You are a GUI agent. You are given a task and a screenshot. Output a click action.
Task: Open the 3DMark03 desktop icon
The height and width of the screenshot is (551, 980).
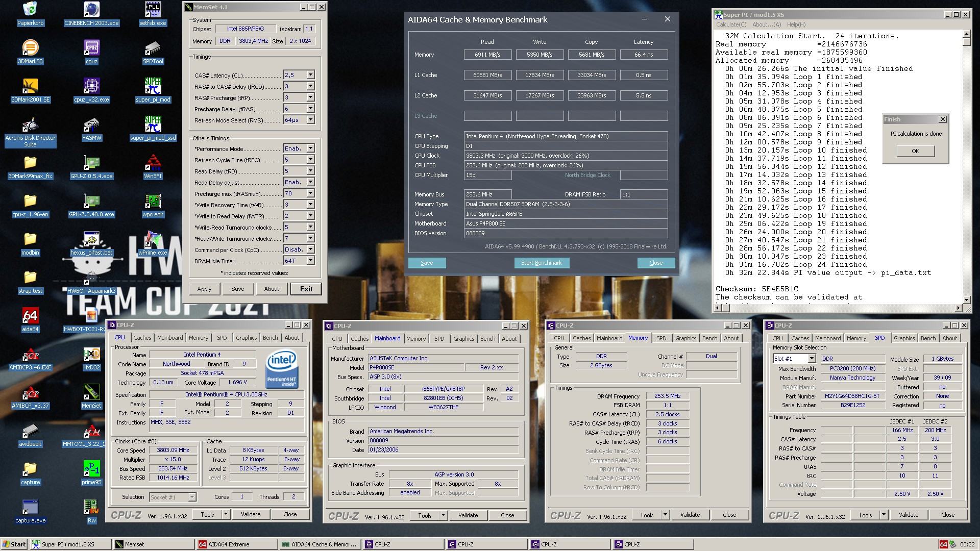point(30,48)
